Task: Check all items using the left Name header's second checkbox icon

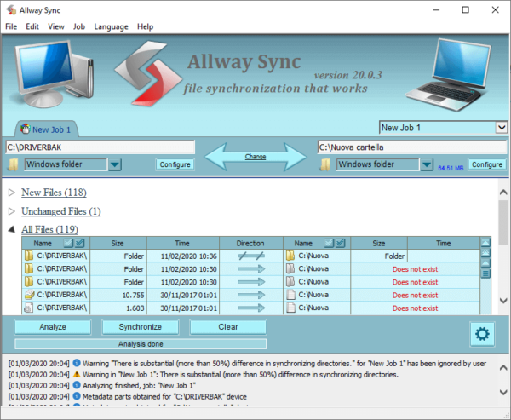Action: point(80,243)
